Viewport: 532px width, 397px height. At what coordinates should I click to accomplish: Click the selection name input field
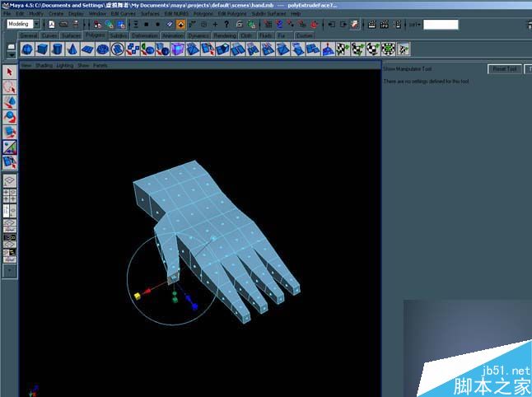click(x=441, y=25)
